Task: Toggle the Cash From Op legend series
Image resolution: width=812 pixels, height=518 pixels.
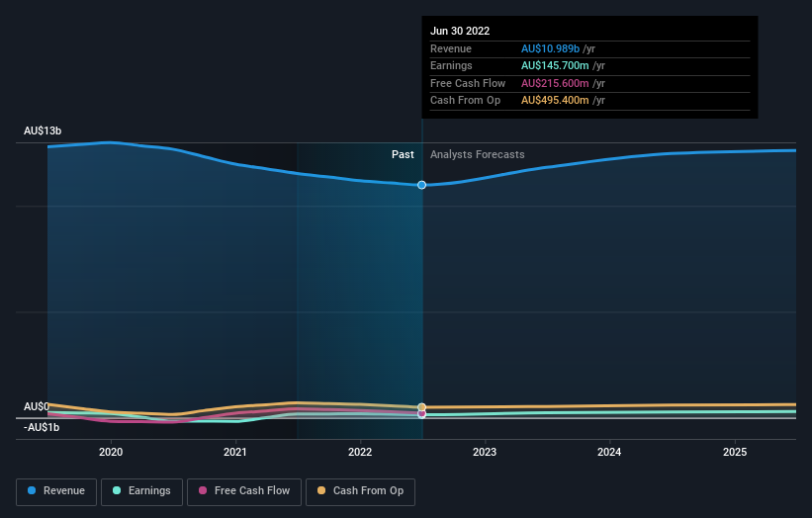Action: point(360,491)
